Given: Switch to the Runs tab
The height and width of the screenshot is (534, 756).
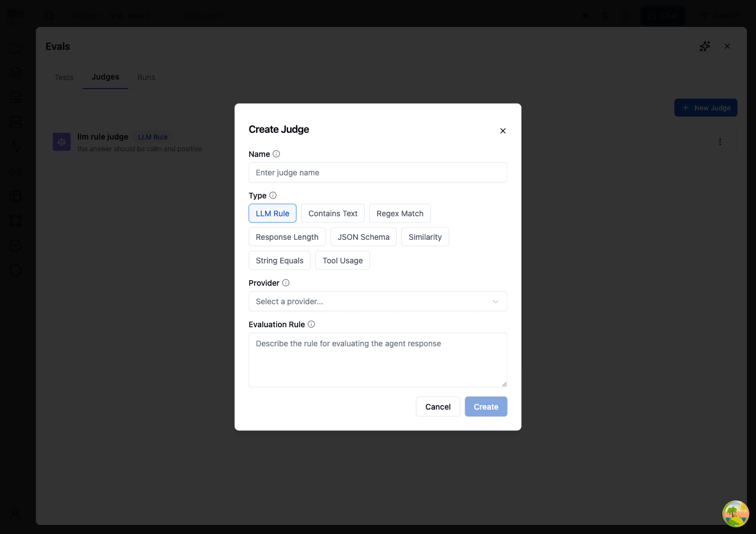Looking at the screenshot, I should (x=146, y=77).
